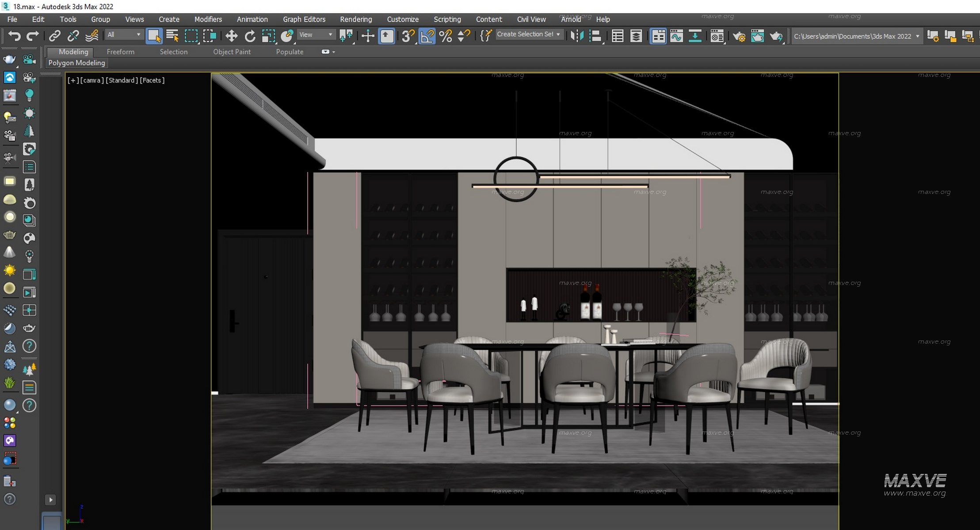Switch to the Freeform ribbon tab
The height and width of the screenshot is (530, 980).
[120, 52]
